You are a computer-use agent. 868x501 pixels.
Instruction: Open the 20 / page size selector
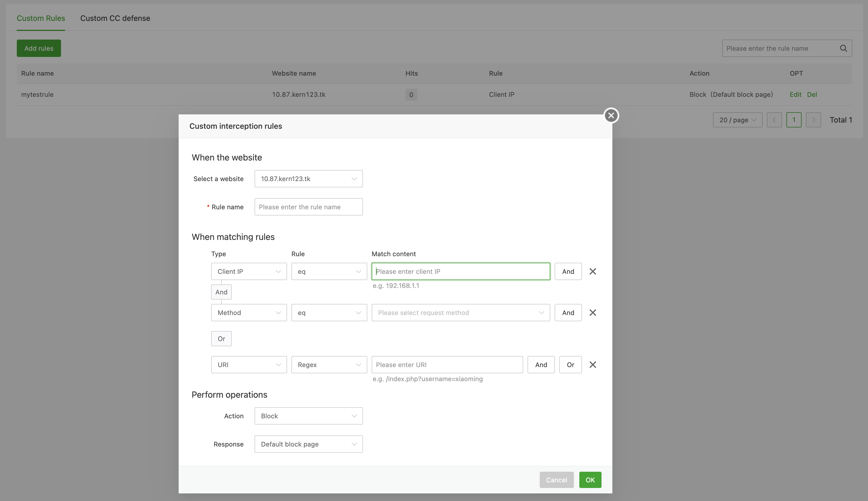pyautogui.click(x=737, y=120)
